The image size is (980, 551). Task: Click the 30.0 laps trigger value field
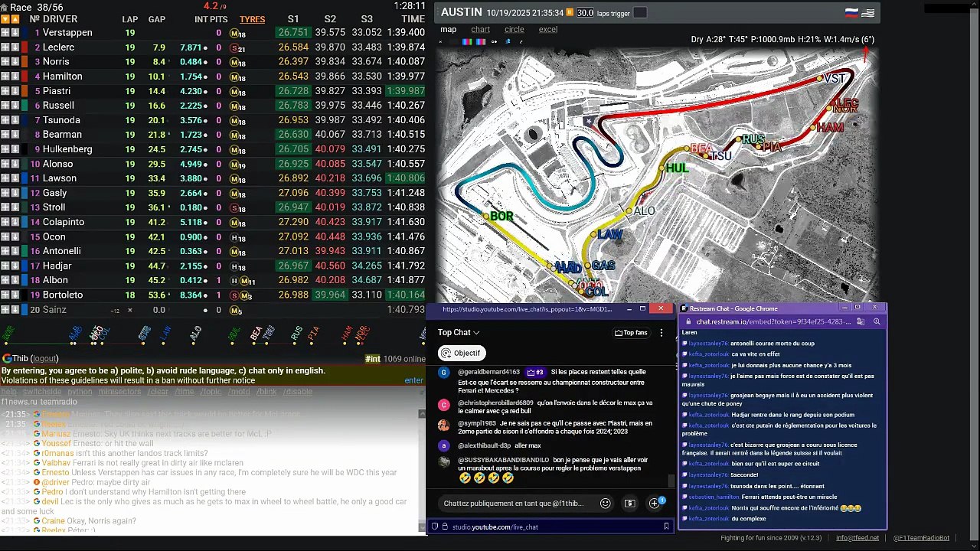click(x=585, y=13)
